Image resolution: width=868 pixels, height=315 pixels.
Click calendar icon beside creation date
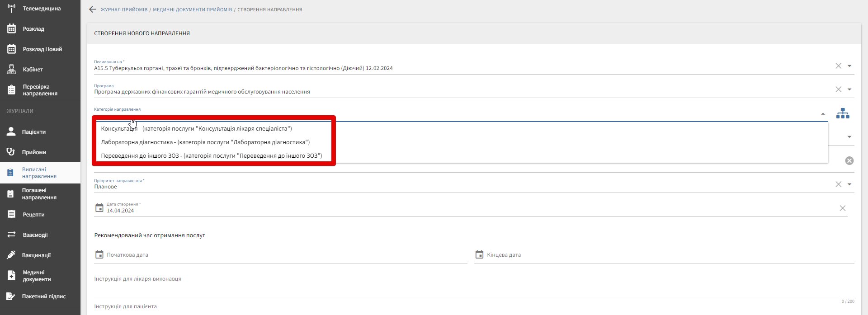99,208
